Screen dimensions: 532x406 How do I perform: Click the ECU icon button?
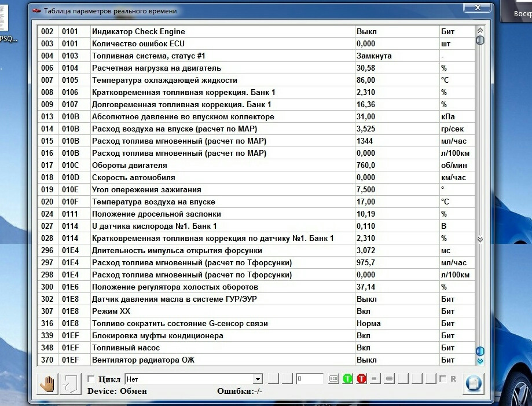[333, 379]
